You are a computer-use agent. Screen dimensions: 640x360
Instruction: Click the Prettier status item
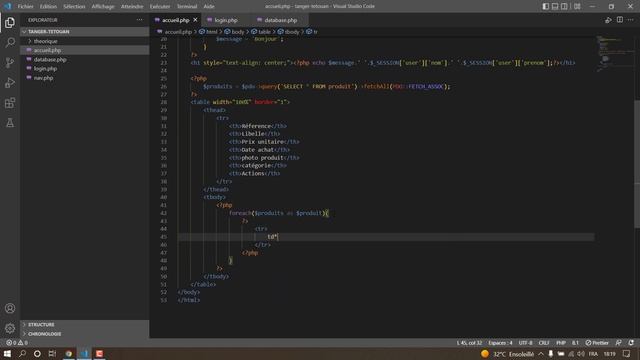[x=597, y=343]
